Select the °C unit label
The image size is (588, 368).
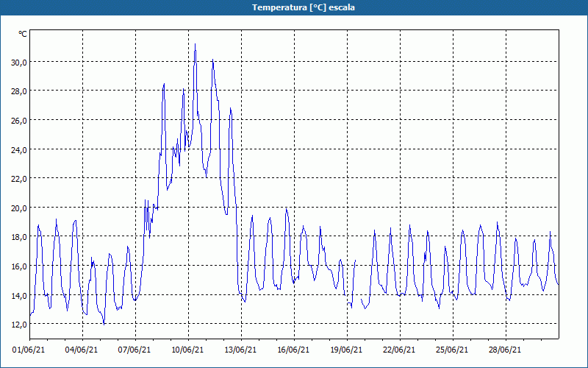pos(23,34)
